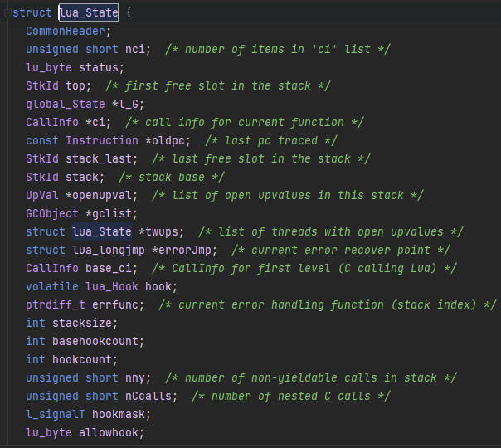The width and height of the screenshot is (501, 448).
Task: Click the GCObject type before gclist
Action: pyautogui.click(x=52, y=214)
